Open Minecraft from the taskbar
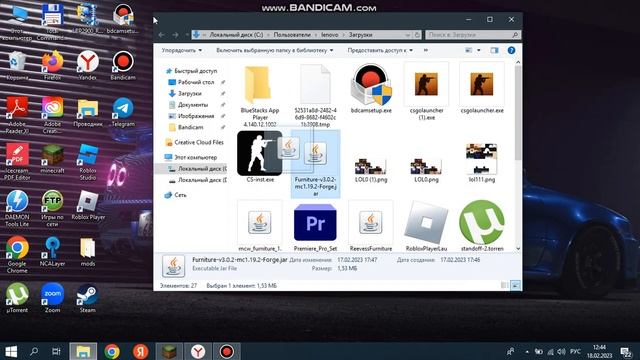The height and width of the screenshot is (360, 640). [x=169, y=351]
